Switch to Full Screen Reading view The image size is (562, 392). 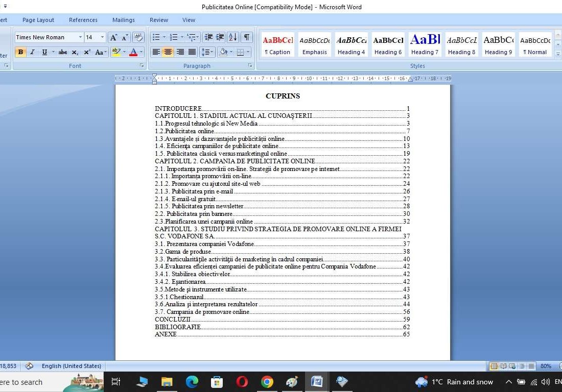tap(503, 366)
